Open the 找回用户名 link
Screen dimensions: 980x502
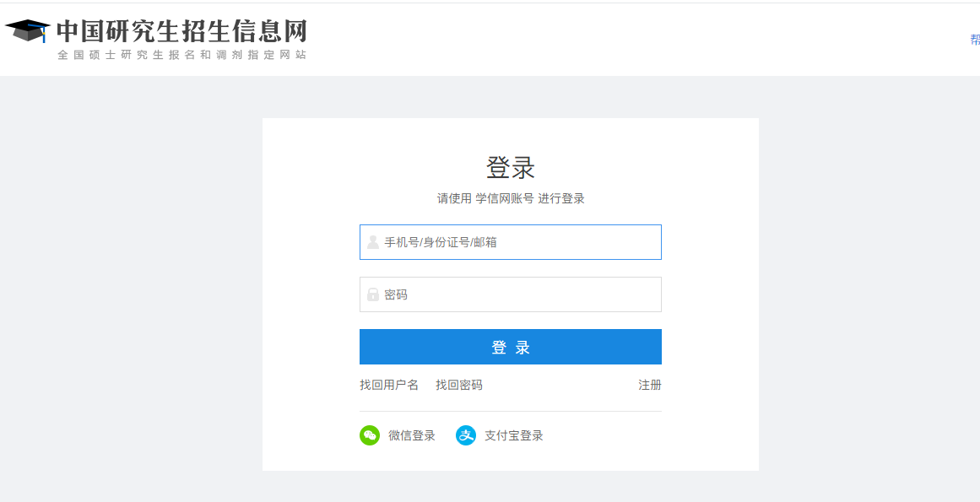click(x=389, y=386)
